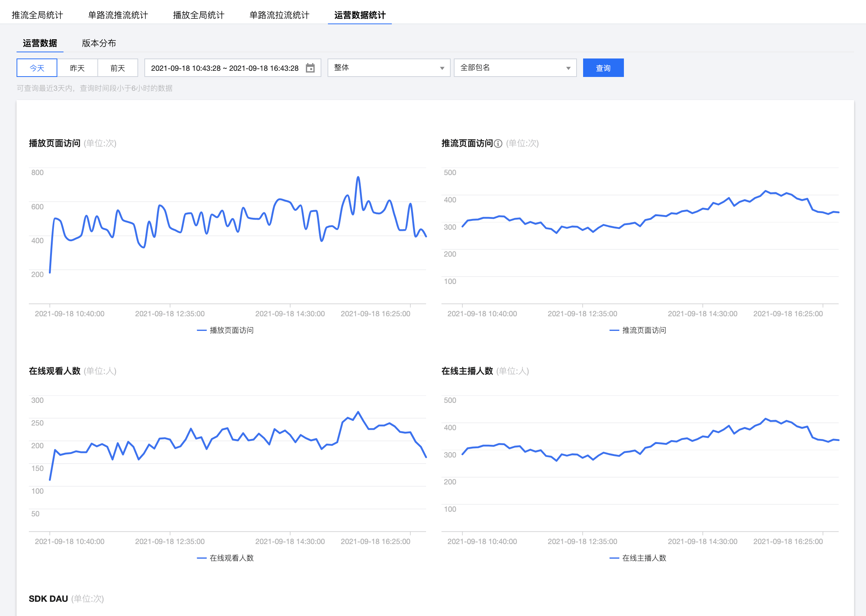The height and width of the screenshot is (616, 866).
Task: Click the 在线观看人数 chart title
Action: click(55, 371)
